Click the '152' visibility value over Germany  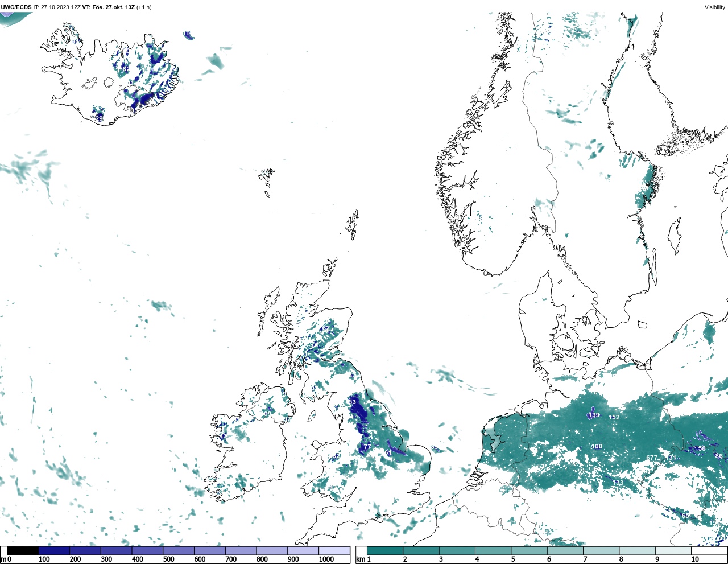tap(614, 417)
